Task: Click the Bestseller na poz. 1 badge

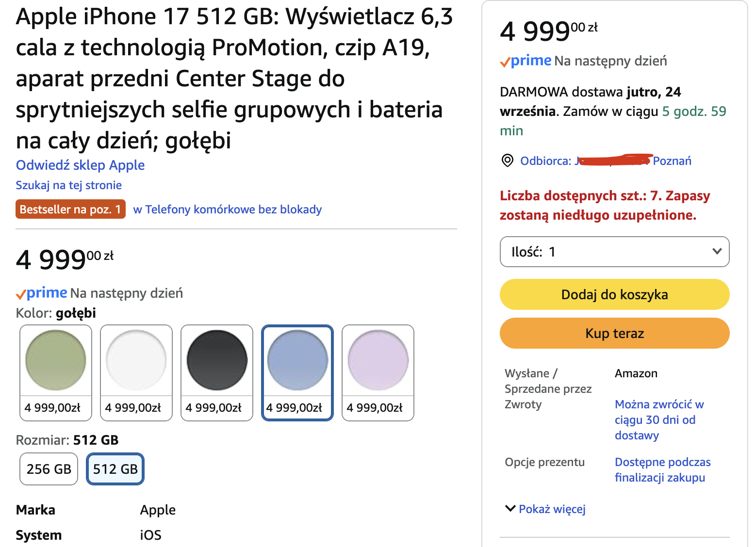Action: (70, 209)
